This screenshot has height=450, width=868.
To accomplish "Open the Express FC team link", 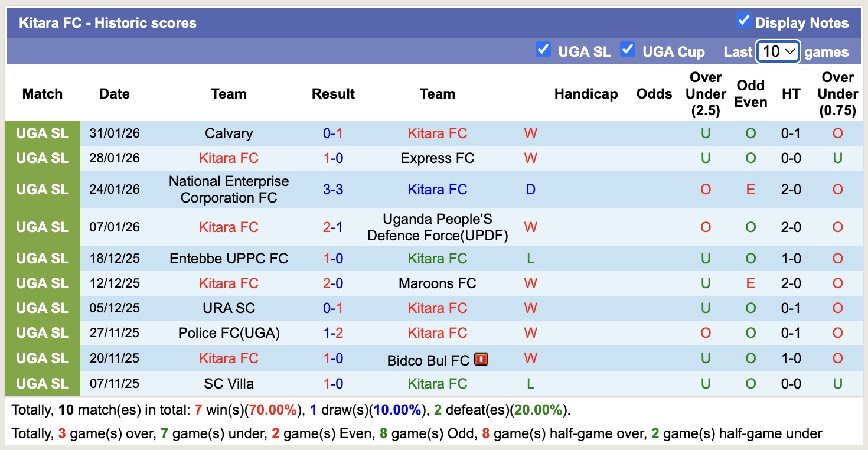I will (437, 158).
